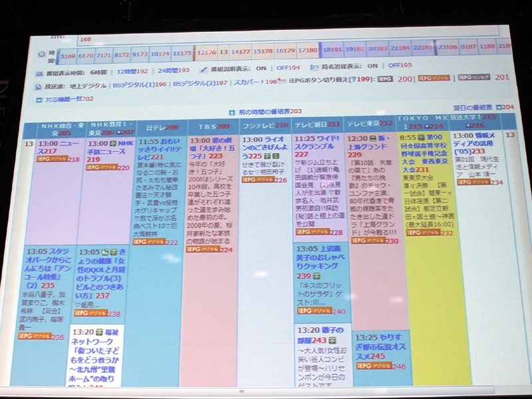The width and height of the screenshot is (532, 399).
Task: Open program 8:55 全国高等学校野球選手権記念大会
Action: coord(424,153)
